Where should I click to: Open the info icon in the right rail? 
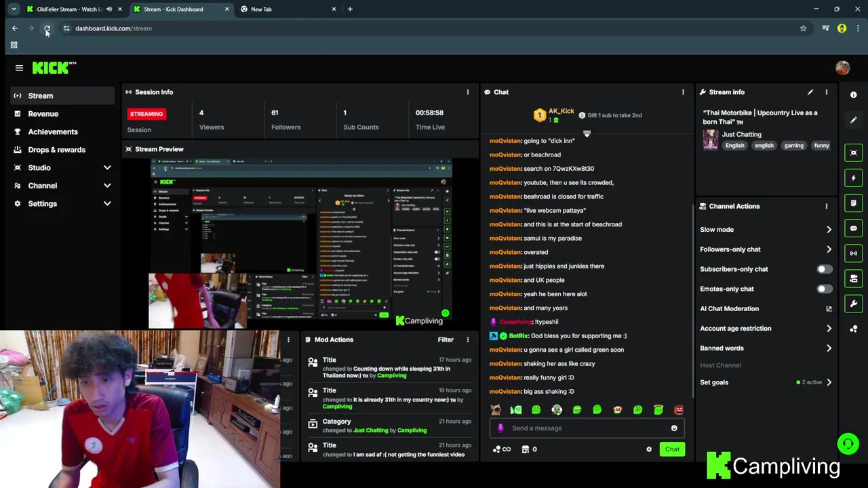854,95
